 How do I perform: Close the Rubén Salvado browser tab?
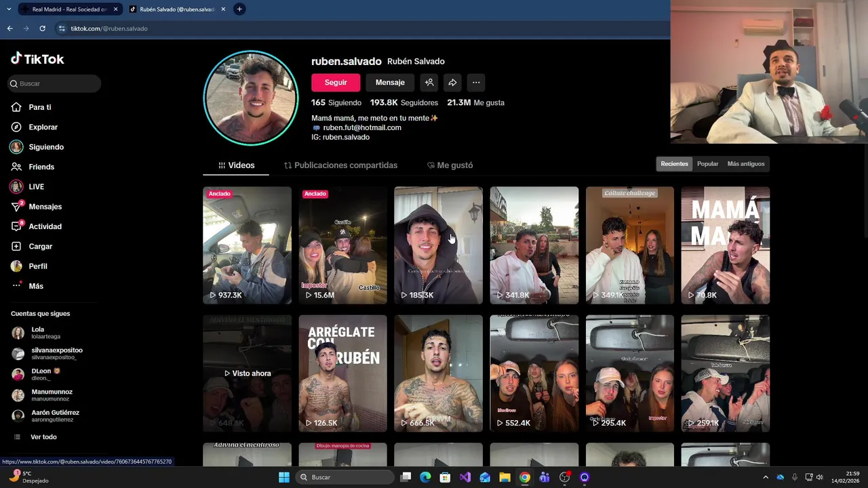pos(223,9)
